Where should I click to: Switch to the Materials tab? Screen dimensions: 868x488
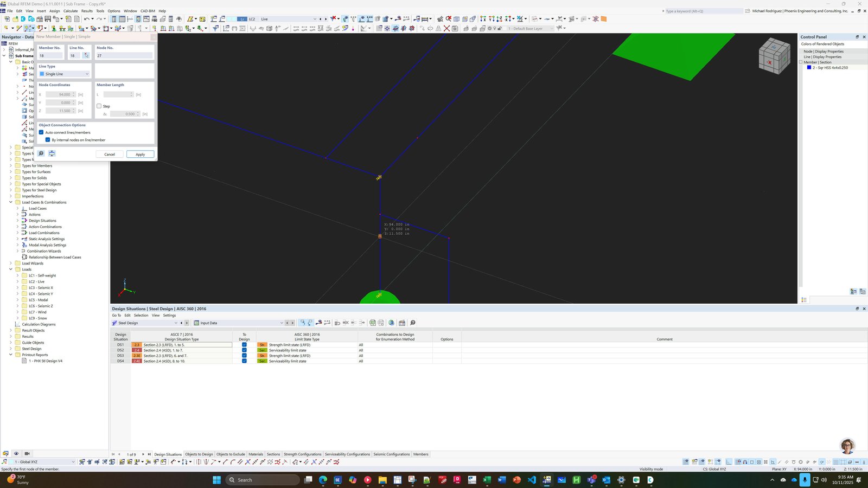click(x=256, y=454)
